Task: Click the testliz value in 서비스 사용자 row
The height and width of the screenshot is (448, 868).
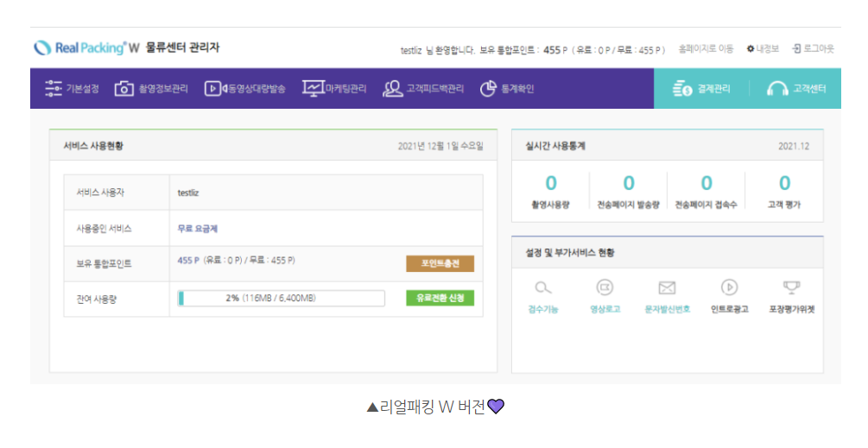Action: click(x=188, y=192)
